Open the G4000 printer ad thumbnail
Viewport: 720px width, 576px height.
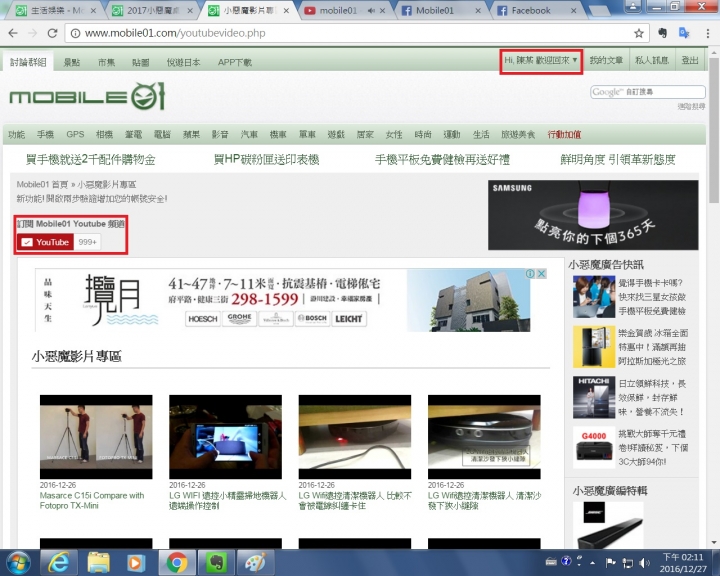pyautogui.click(x=594, y=447)
